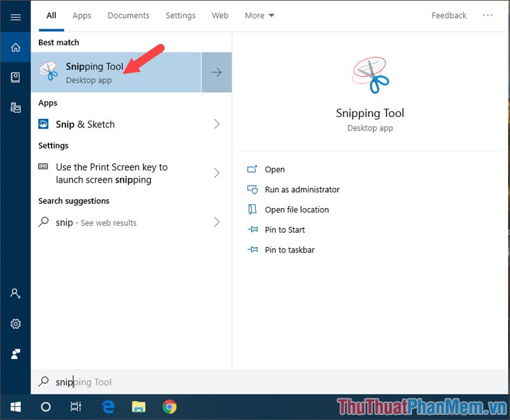
Task: Launch Microsoft Edge from the taskbar
Action: coord(107,406)
